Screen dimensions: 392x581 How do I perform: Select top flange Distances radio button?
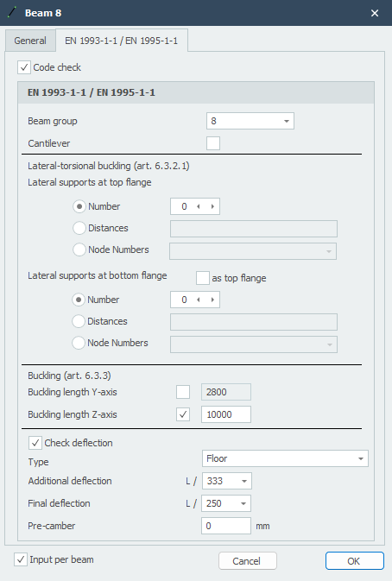(x=79, y=228)
